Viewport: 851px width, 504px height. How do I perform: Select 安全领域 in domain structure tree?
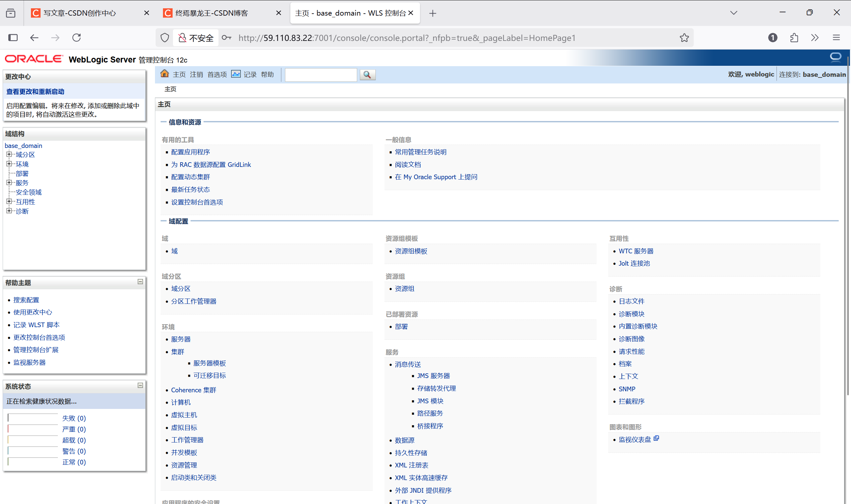[x=29, y=192]
